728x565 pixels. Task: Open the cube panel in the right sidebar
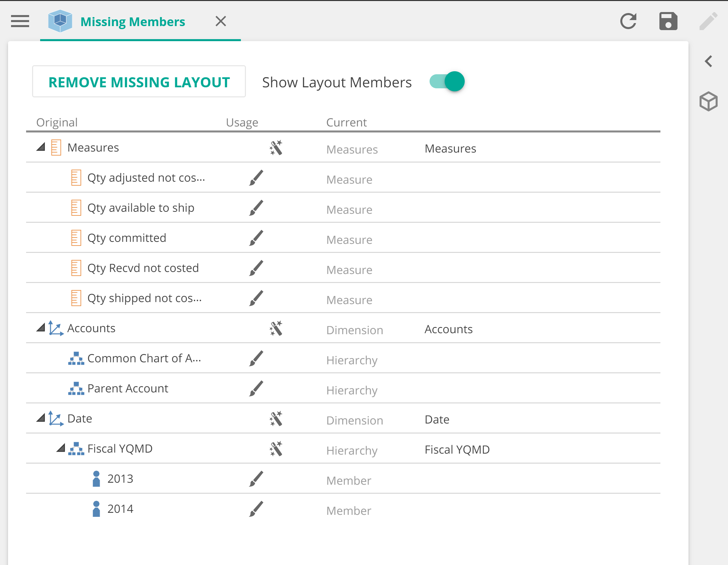[709, 101]
